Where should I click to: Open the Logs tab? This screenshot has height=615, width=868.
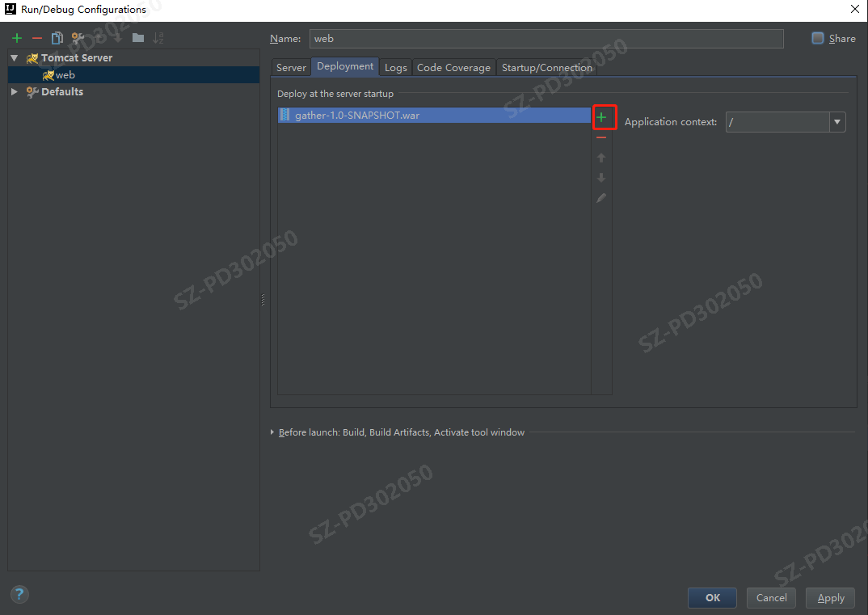tap(396, 68)
